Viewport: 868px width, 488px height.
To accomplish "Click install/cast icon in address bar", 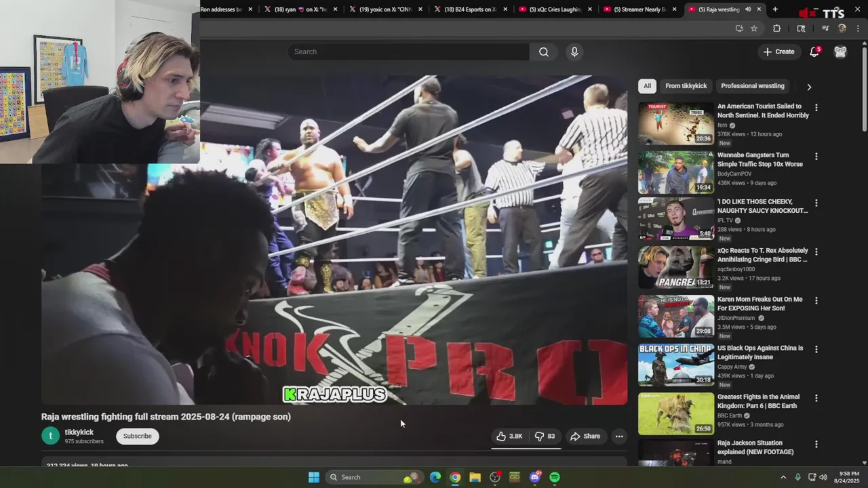I will pos(739,28).
